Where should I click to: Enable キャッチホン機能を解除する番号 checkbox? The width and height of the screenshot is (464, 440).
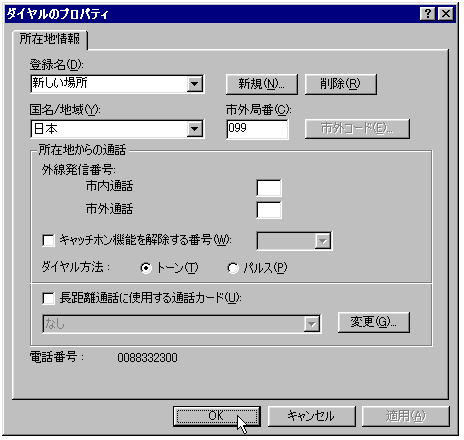tap(49, 241)
